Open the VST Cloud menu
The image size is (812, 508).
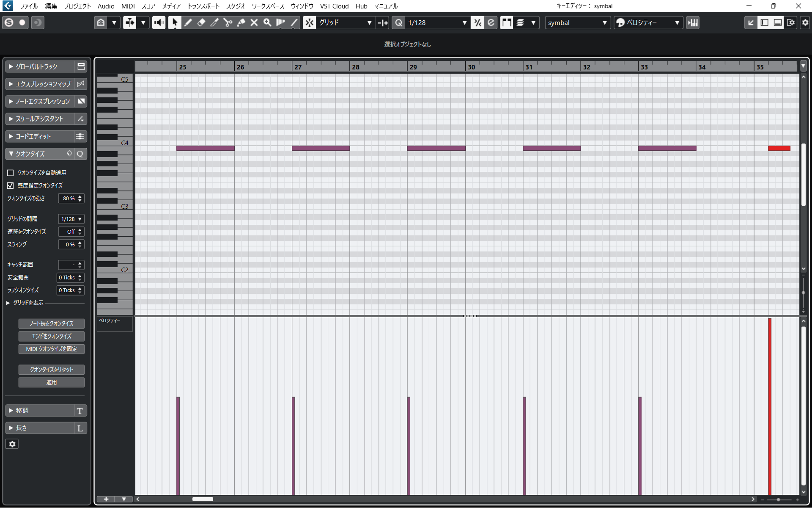point(334,6)
